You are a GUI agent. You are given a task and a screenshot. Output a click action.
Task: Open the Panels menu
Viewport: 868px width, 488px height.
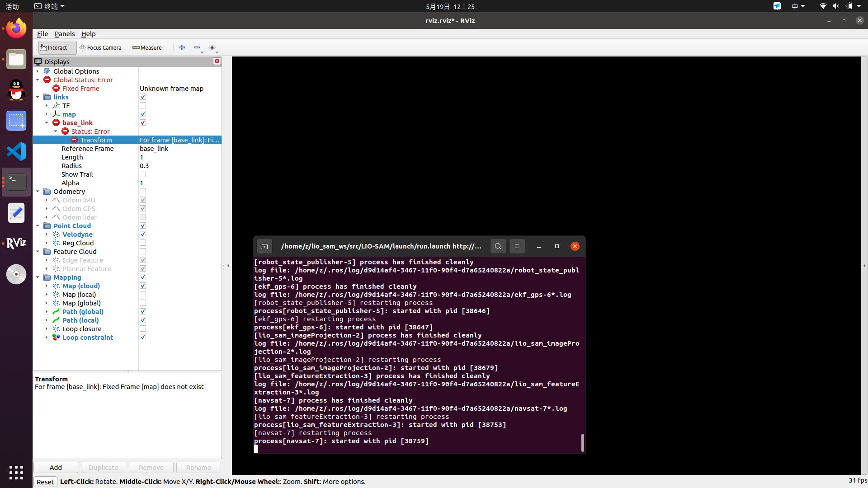65,34
